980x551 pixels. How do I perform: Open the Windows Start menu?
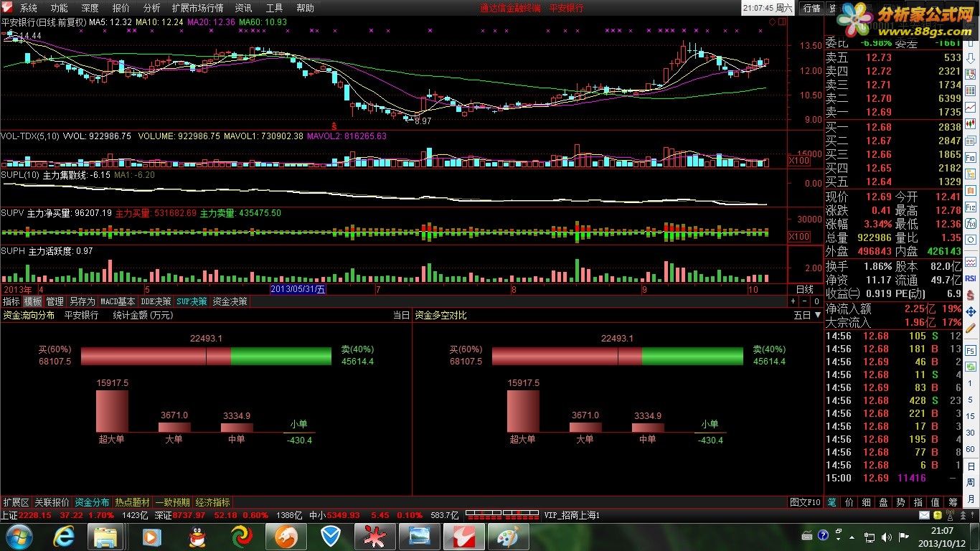tap(19, 537)
